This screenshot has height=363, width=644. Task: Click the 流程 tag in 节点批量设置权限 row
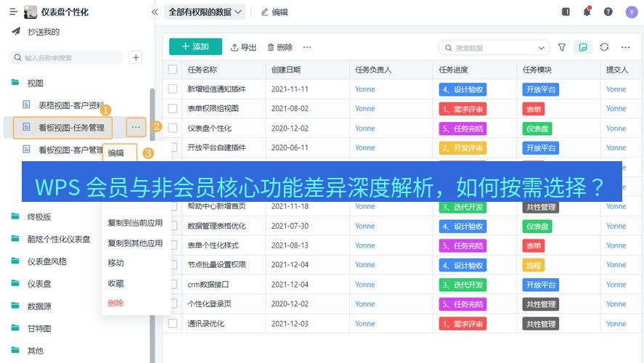click(534, 265)
